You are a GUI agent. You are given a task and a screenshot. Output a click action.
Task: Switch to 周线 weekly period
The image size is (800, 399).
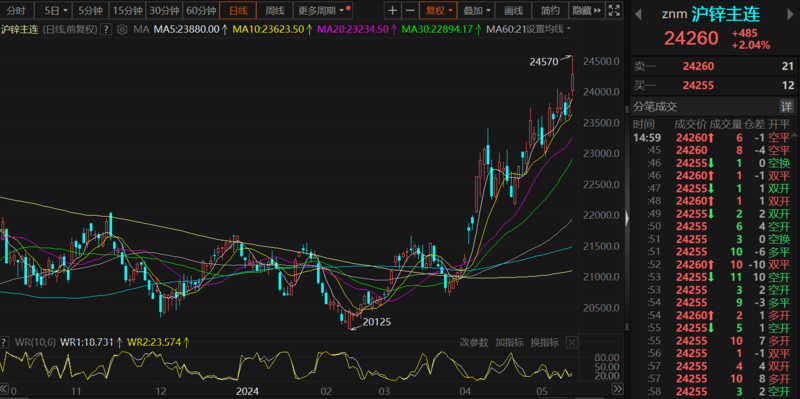click(x=274, y=10)
